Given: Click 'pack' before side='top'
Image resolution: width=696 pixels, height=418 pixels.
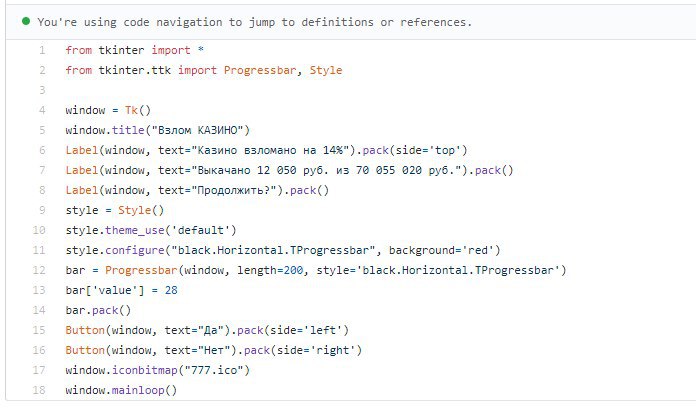Looking at the screenshot, I should tap(376, 150).
